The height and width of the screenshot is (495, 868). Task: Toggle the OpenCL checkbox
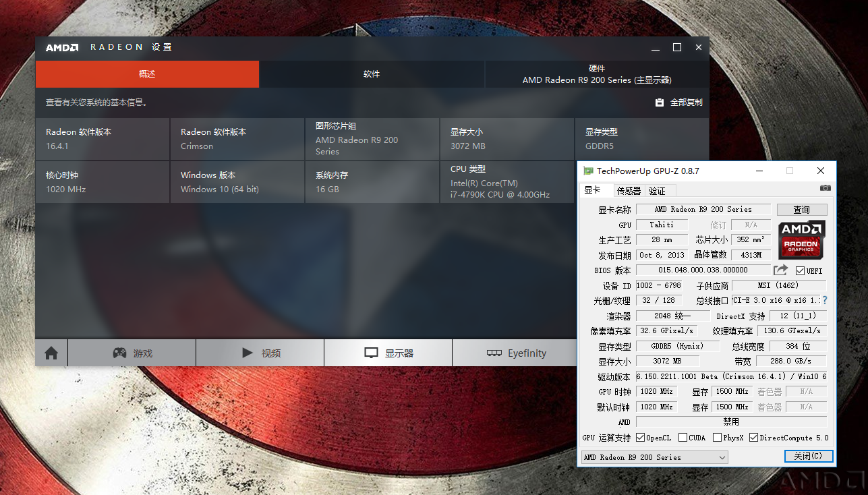coord(641,438)
